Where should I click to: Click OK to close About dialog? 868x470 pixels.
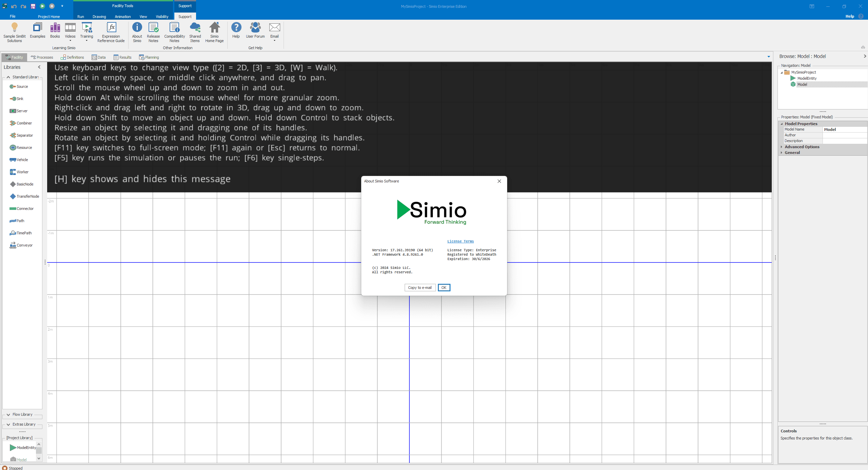443,287
